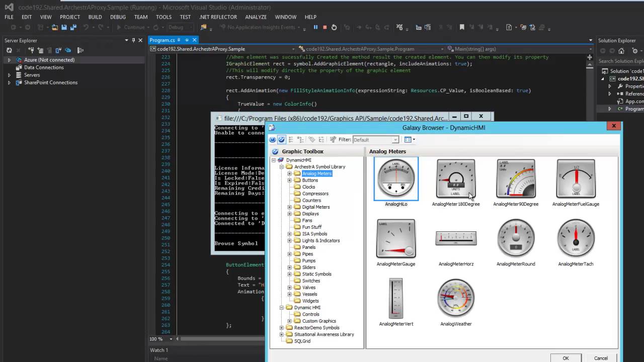
Task: Switch to the Program.cs tab
Action: pyautogui.click(x=162, y=40)
